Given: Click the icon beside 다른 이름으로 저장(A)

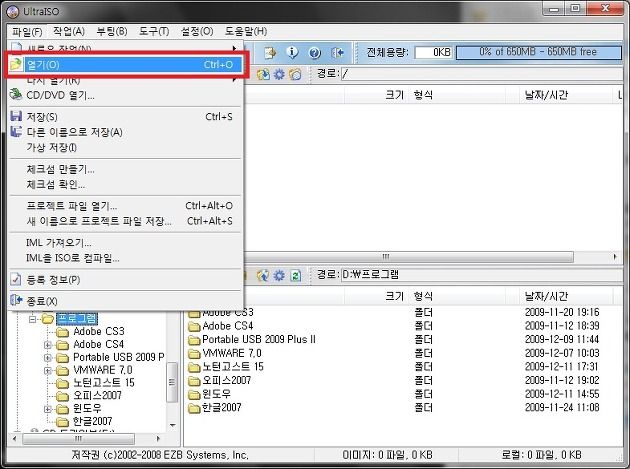Looking at the screenshot, I should pyautogui.click(x=16, y=131).
